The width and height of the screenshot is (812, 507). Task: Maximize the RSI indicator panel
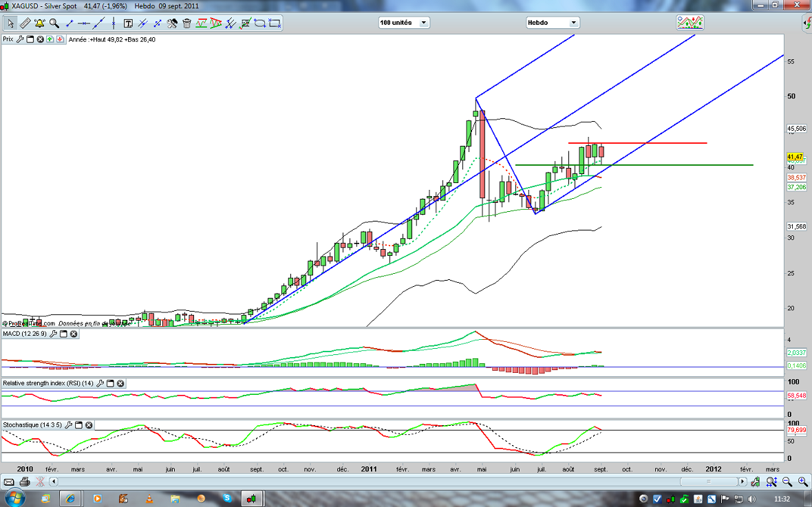pyautogui.click(x=111, y=383)
